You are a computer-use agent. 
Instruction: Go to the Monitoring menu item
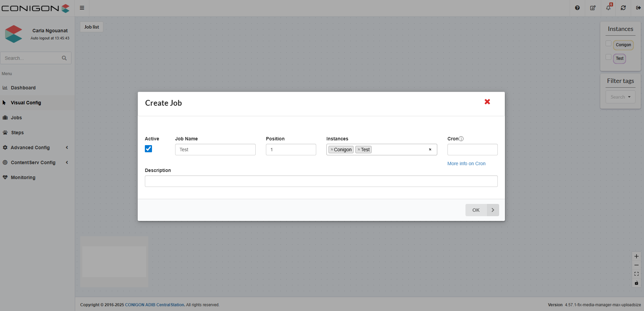click(23, 177)
